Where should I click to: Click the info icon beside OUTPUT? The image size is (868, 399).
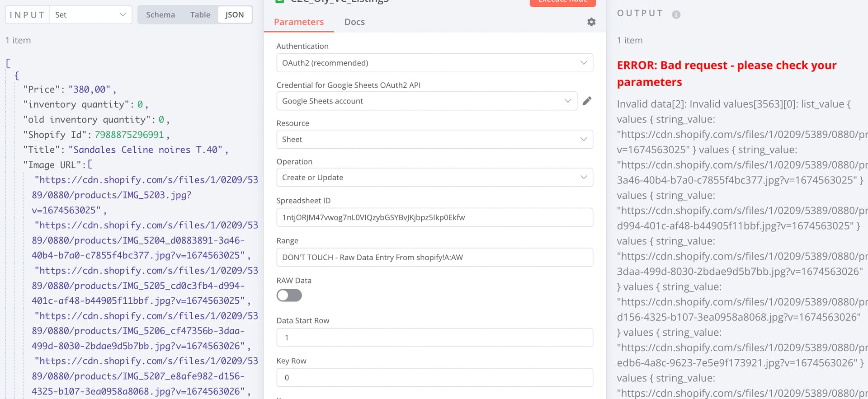tap(676, 14)
